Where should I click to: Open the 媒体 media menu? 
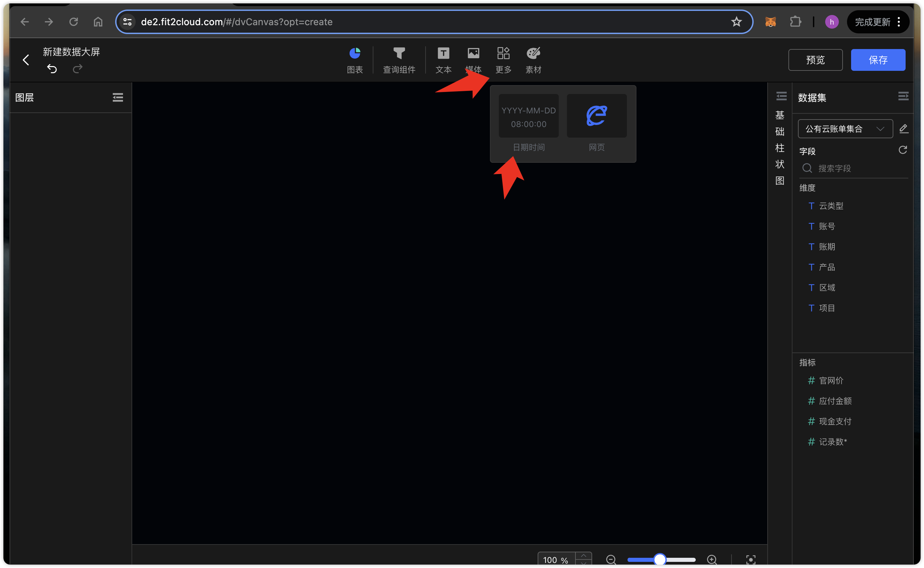(x=473, y=60)
